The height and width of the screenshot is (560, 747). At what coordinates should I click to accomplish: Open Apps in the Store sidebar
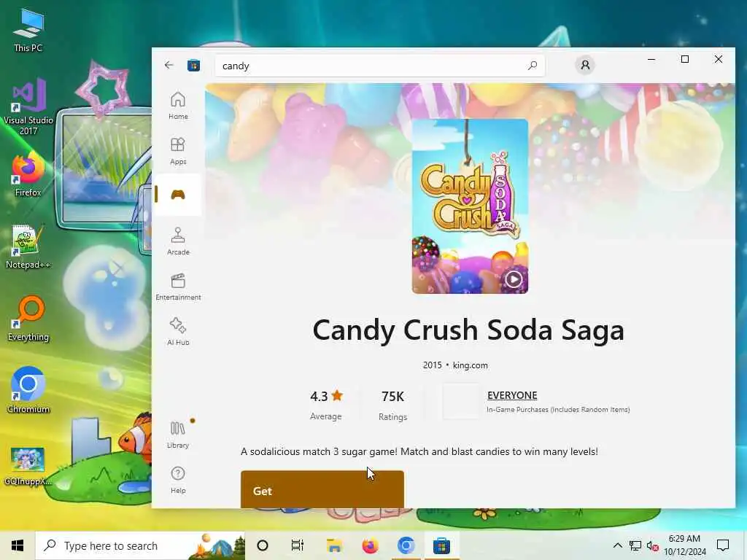[178, 150]
